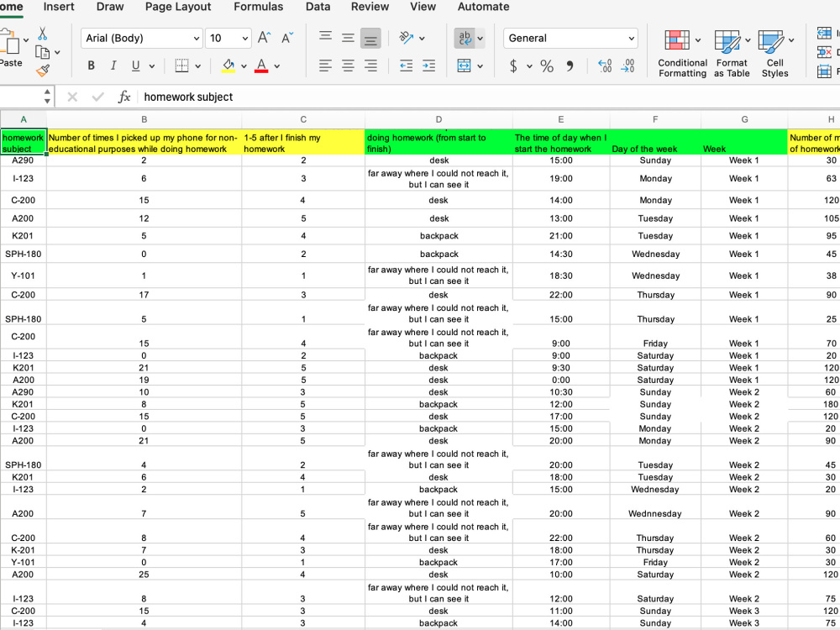This screenshot has height=630, width=840.
Task: Increase indent of cell text
Action: (x=428, y=66)
